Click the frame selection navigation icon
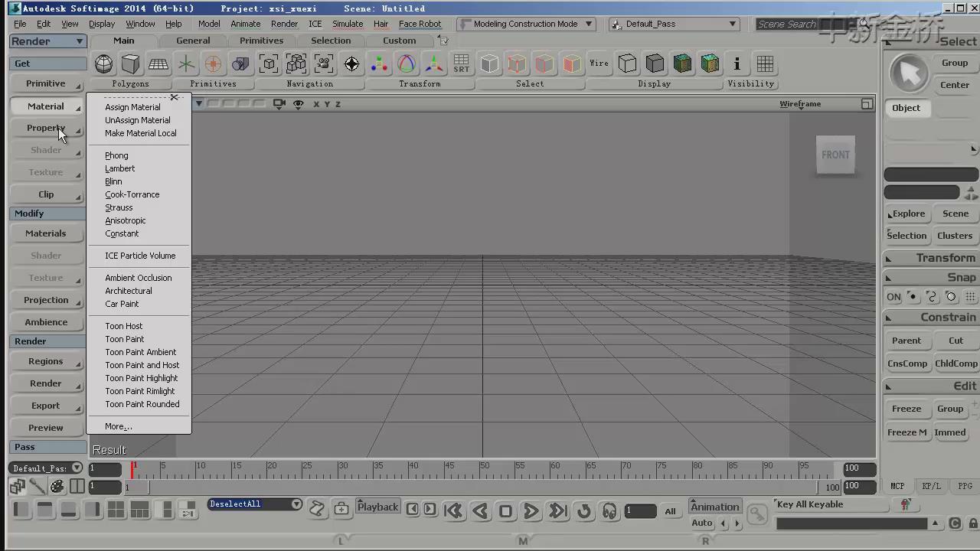The image size is (980, 551). pyautogui.click(x=269, y=64)
